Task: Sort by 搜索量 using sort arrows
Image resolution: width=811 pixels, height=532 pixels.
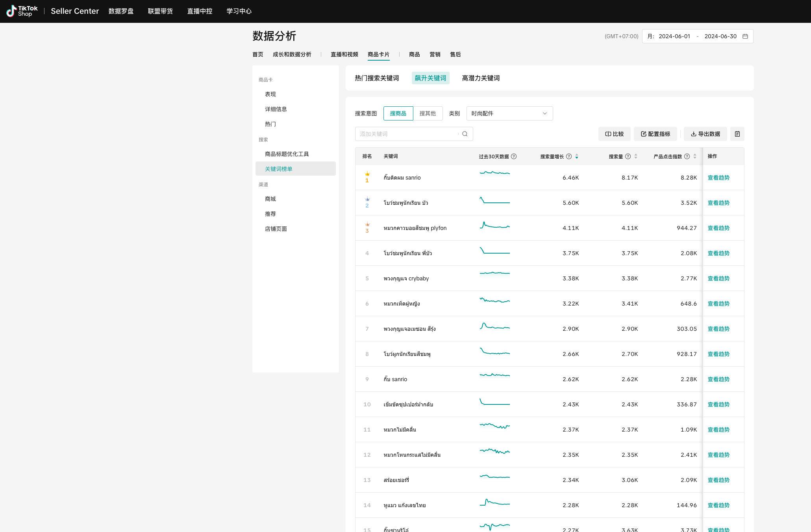Action: (636, 156)
